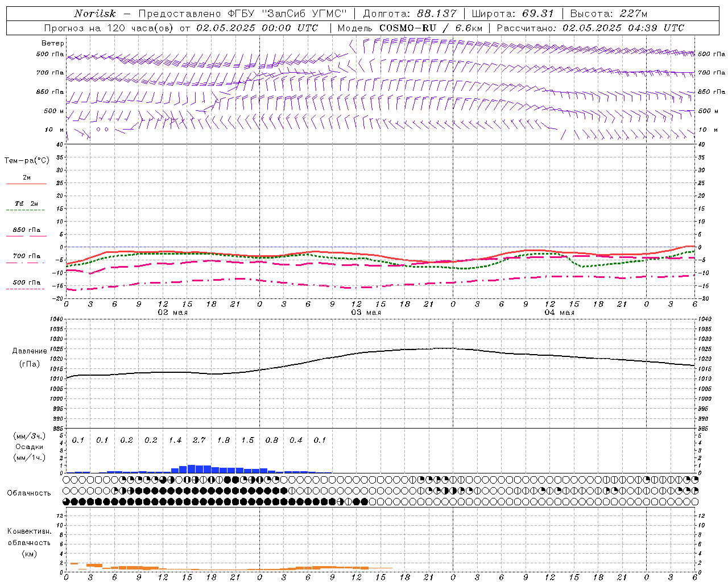
Task: Click the '0.8' precipitation value
Action: click(272, 440)
